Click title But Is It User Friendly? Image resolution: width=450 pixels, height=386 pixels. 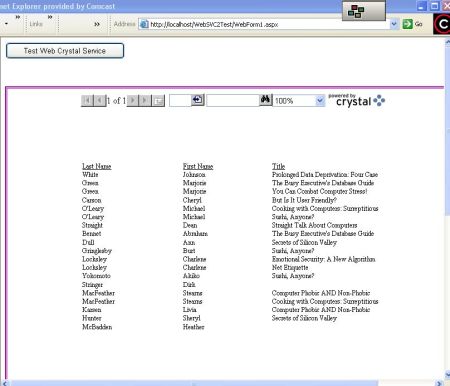(x=304, y=200)
